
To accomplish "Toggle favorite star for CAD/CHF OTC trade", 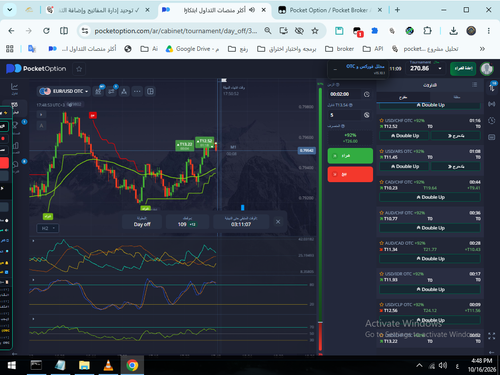I will (x=381, y=182).
